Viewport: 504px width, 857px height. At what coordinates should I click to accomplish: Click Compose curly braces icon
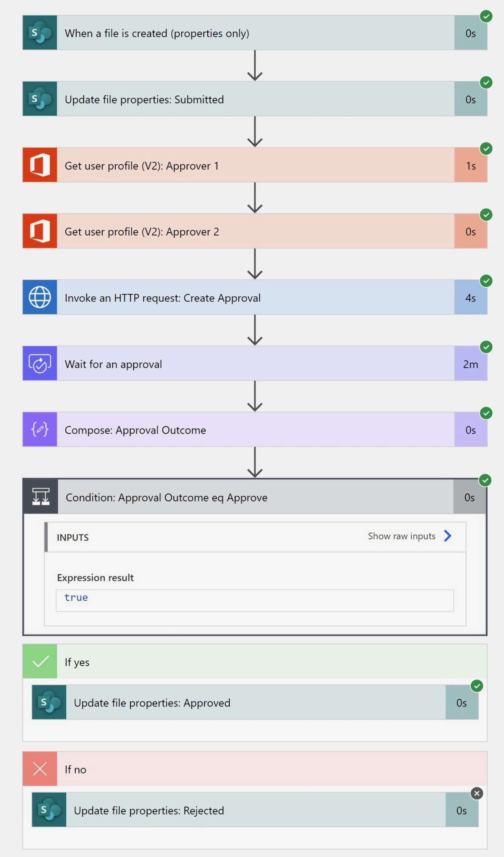coord(40,429)
